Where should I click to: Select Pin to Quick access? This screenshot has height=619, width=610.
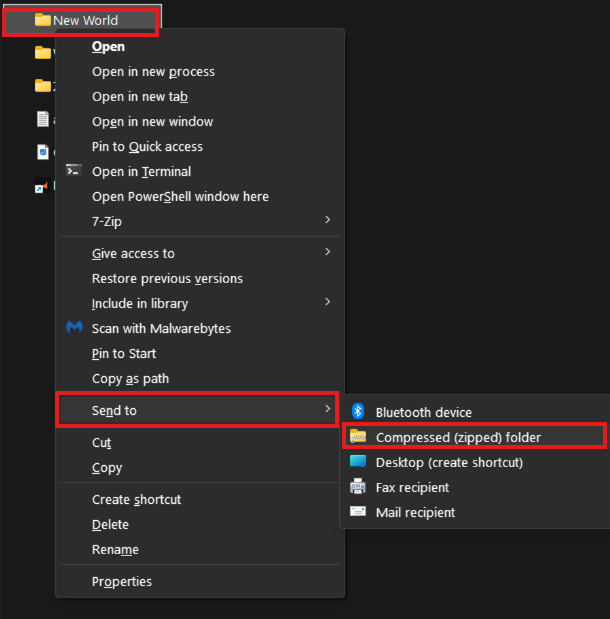pos(147,147)
